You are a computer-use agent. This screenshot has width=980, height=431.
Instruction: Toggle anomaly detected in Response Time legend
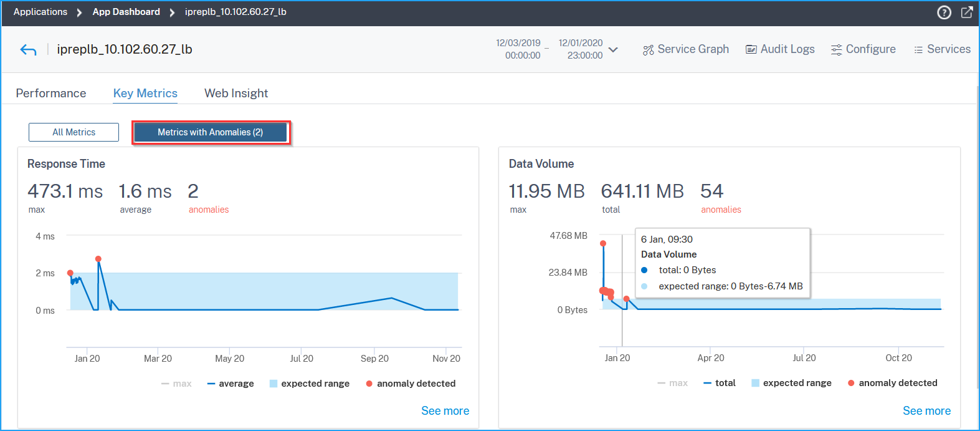pyautogui.click(x=411, y=384)
